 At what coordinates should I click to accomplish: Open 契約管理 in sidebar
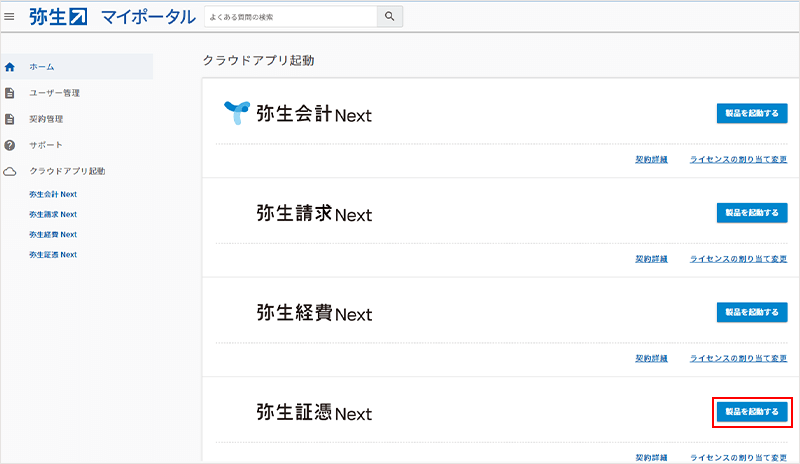pyautogui.click(x=46, y=119)
